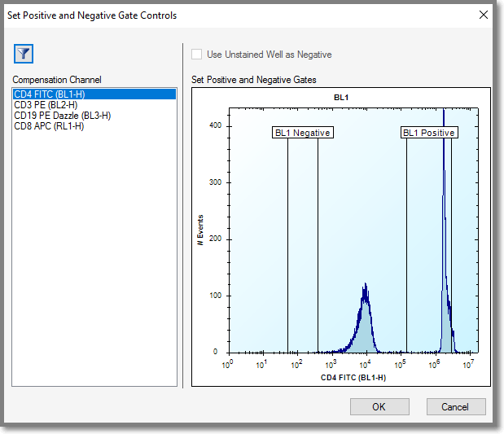This screenshot has width=504, height=434.
Task: Click right boundary line of BL1 Positive gate
Action: pos(452,244)
